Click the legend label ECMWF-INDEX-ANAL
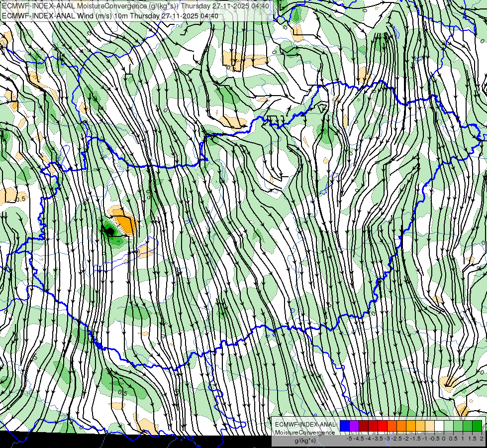 pyautogui.click(x=305, y=425)
